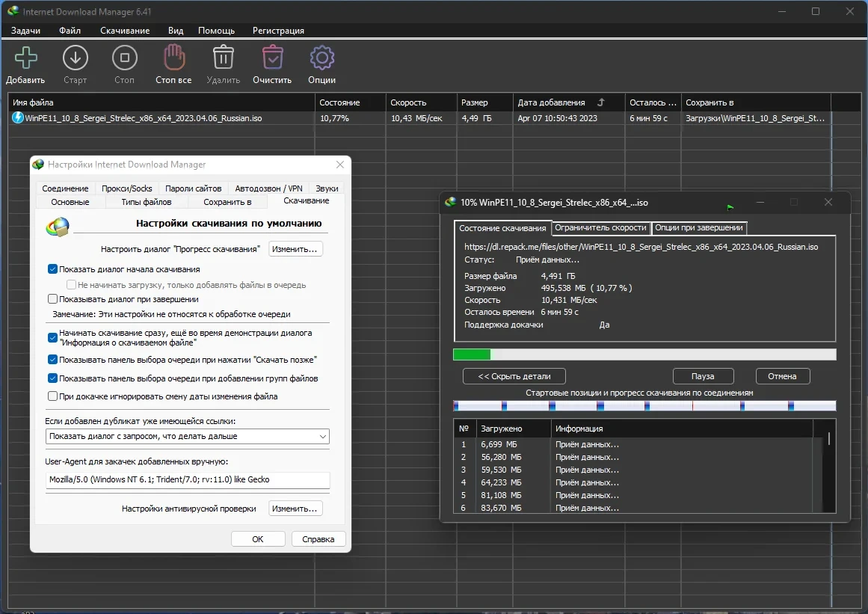Switch to Звуки tab
The image size is (868, 614).
pos(327,188)
